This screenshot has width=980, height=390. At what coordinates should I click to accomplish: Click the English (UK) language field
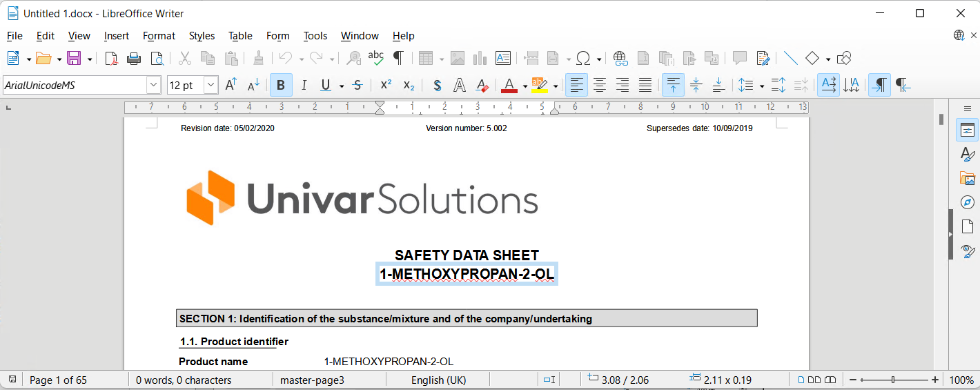[438, 380]
